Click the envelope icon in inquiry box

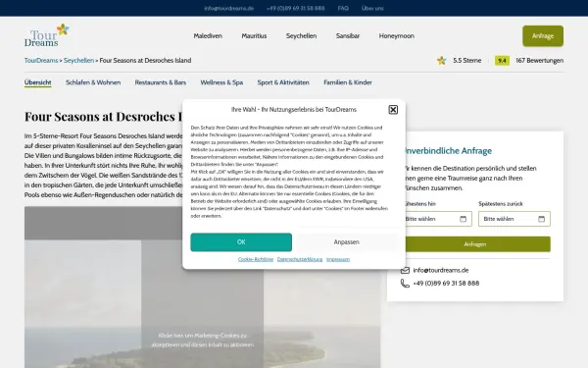tap(405, 271)
